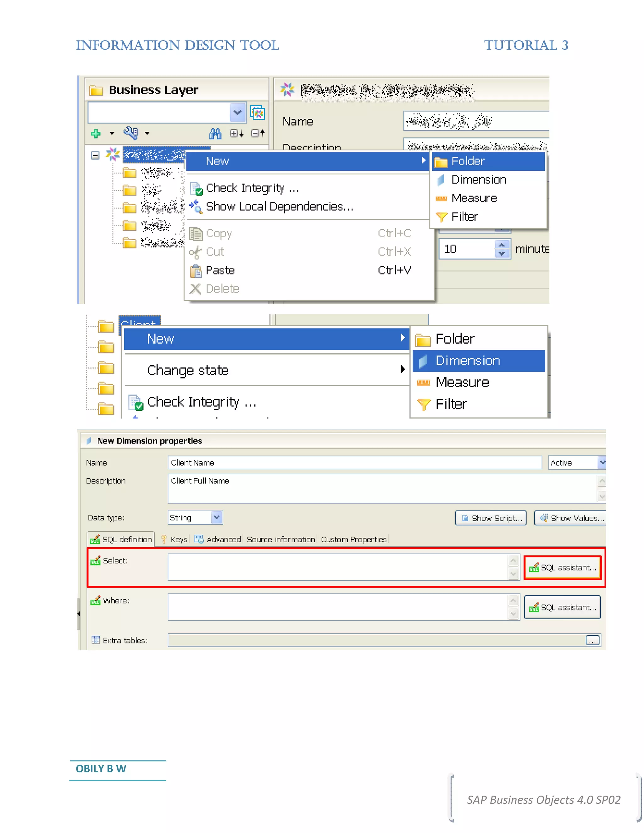
Task: Click the Collapse All tree icon
Action: [258, 134]
